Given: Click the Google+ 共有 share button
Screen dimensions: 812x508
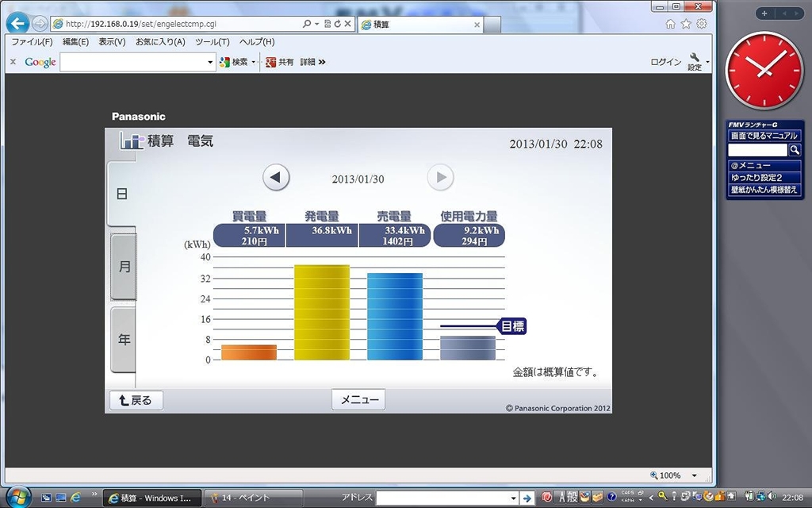Looking at the screenshot, I should [x=280, y=62].
